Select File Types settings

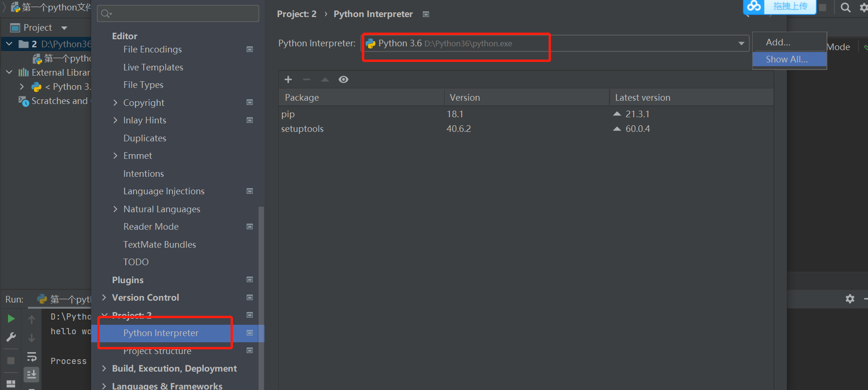(143, 85)
